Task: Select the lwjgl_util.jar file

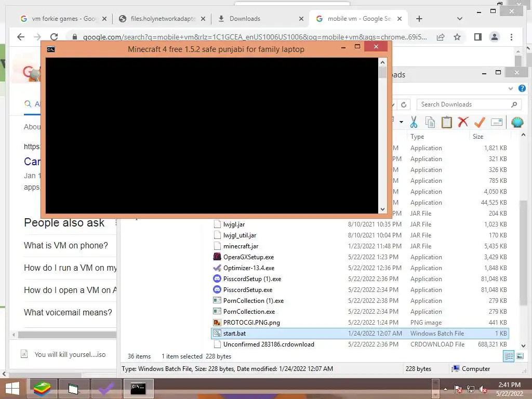Action: (x=360, y=235)
